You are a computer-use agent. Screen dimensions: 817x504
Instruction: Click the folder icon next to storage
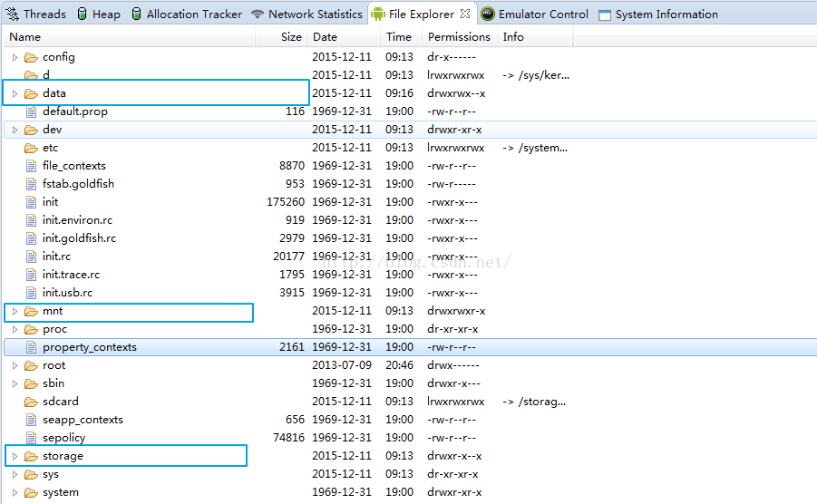(x=31, y=456)
